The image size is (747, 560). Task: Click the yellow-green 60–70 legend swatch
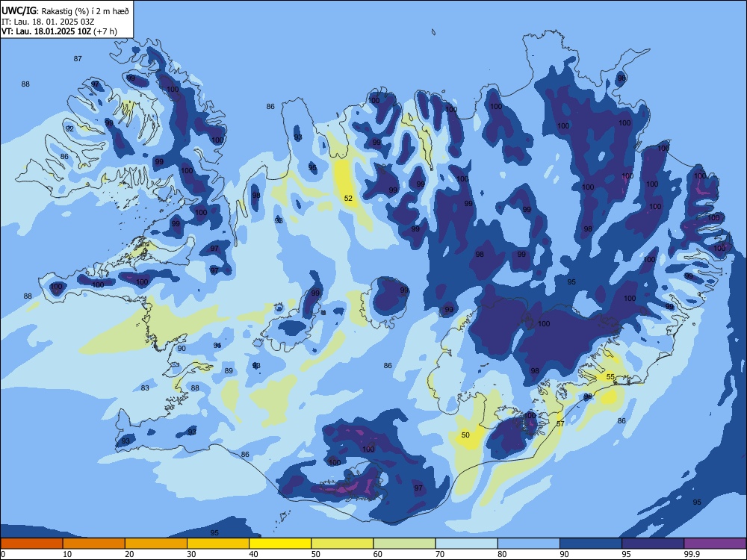(x=404, y=544)
